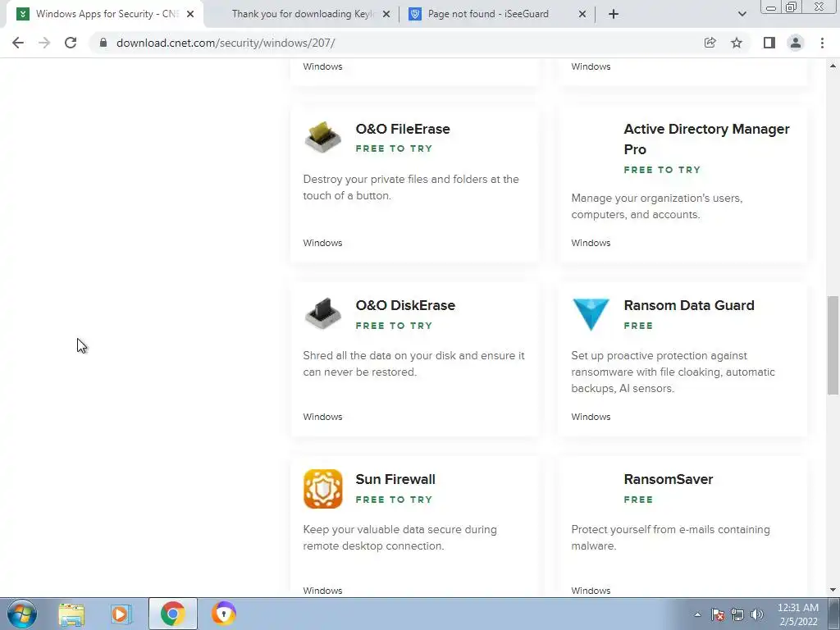
Task: Click FREE TO TRY under Sun Firewall
Action: click(394, 500)
